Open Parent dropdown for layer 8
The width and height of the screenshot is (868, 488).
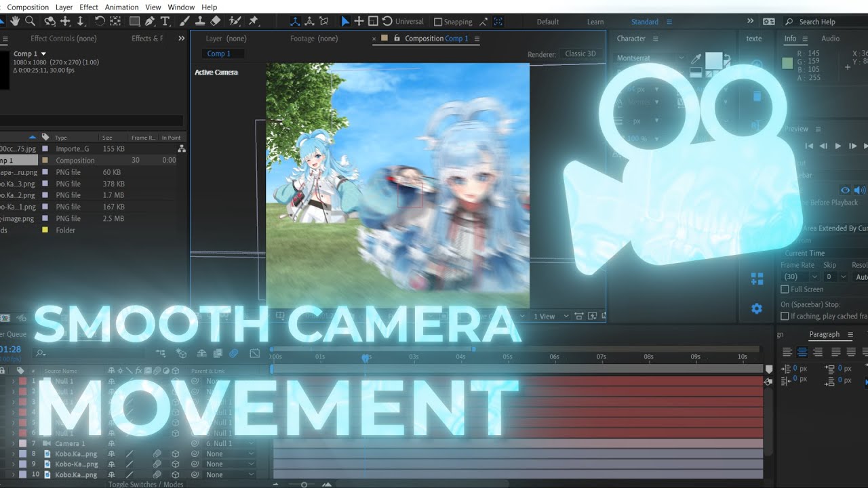tap(229, 454)
